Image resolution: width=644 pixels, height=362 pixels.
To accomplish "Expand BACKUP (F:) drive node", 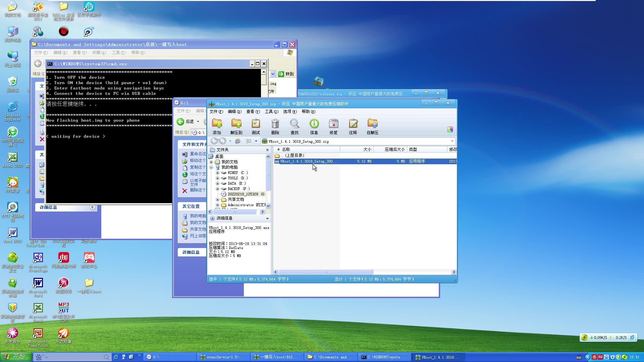I will point(217,189).
